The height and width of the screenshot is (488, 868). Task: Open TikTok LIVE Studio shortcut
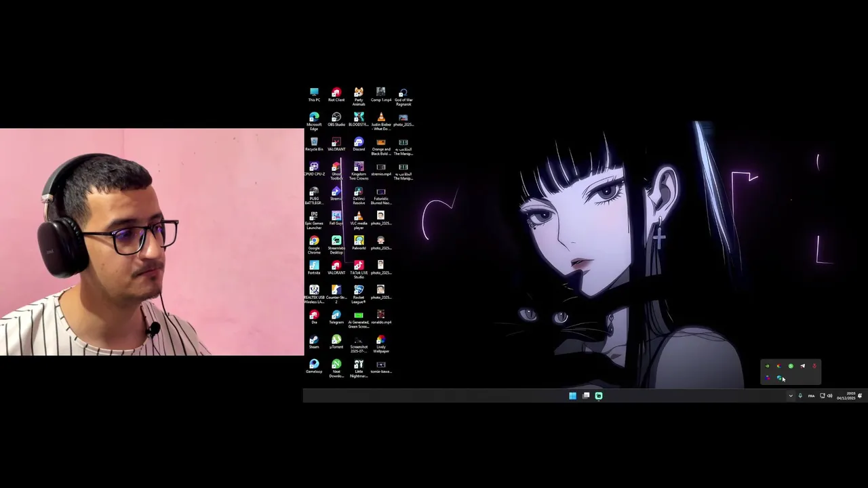359,270
